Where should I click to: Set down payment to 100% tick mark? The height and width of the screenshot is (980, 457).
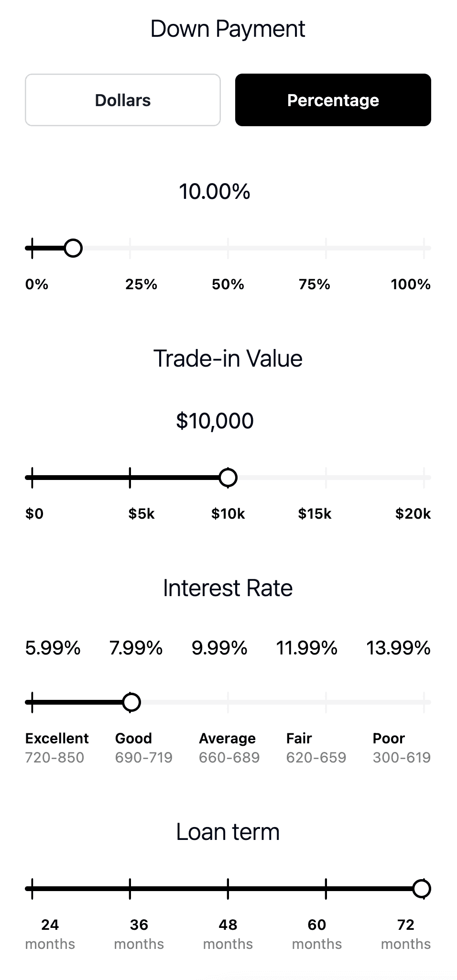[x=412, y=283]
